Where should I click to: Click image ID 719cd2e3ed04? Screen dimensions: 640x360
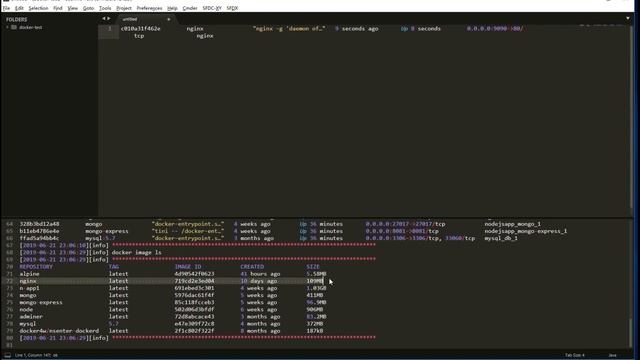click(194, 281)
